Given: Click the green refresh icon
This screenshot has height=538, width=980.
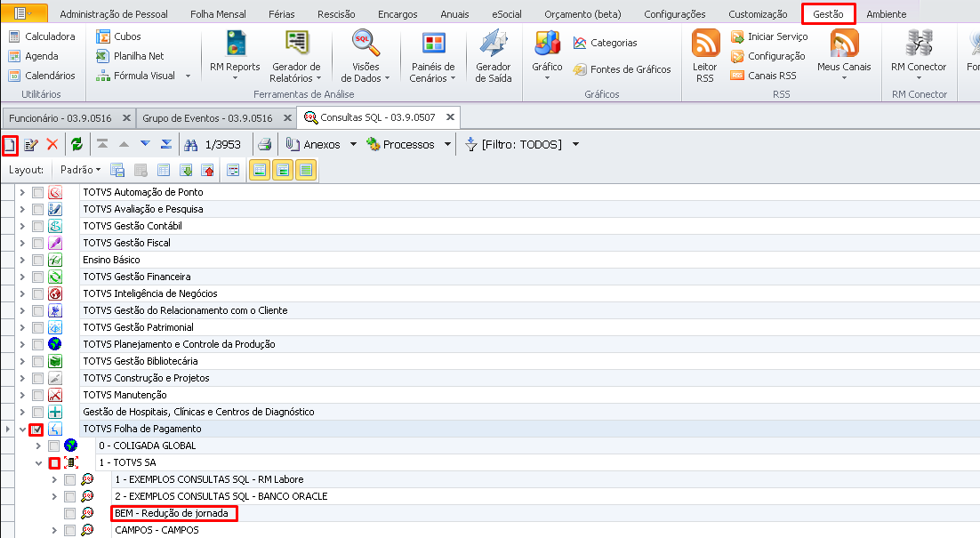Looking at the screenshot, I should click(76, 144).
